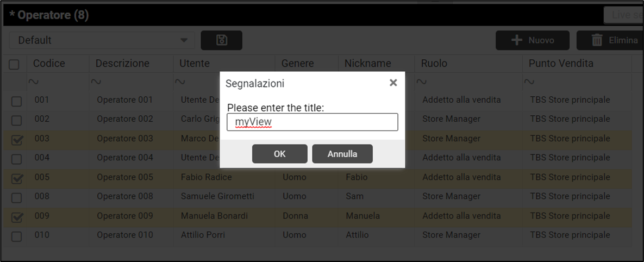This screenshot has width=644, height=262.
Task: Toggle the select-all checkbox in header
Action: pyautogui.click(x=15, y=64)
